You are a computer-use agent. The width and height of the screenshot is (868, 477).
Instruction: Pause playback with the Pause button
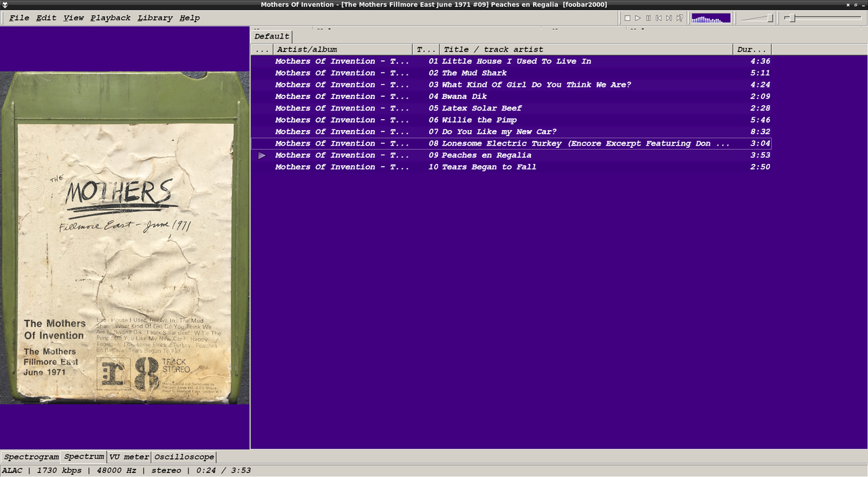tap(648, 18)
